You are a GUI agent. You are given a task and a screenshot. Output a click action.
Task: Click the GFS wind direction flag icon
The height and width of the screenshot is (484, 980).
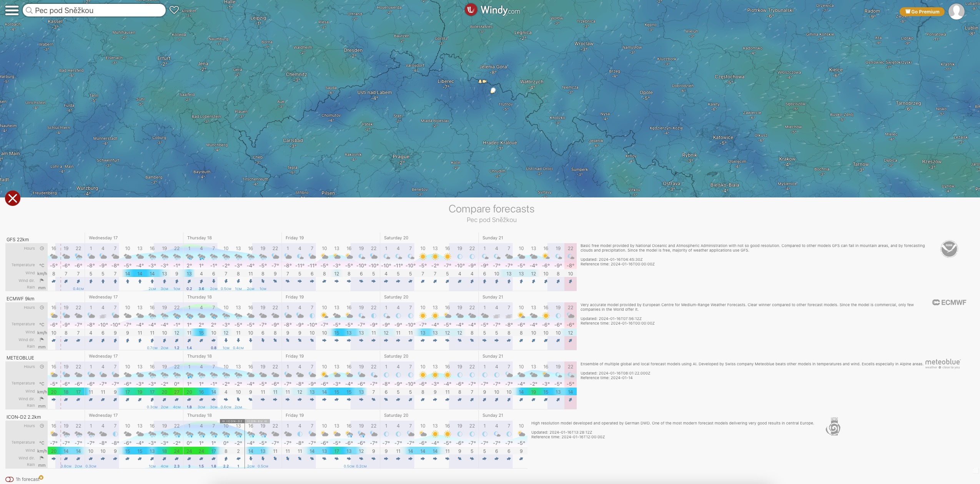coord(42,280)
